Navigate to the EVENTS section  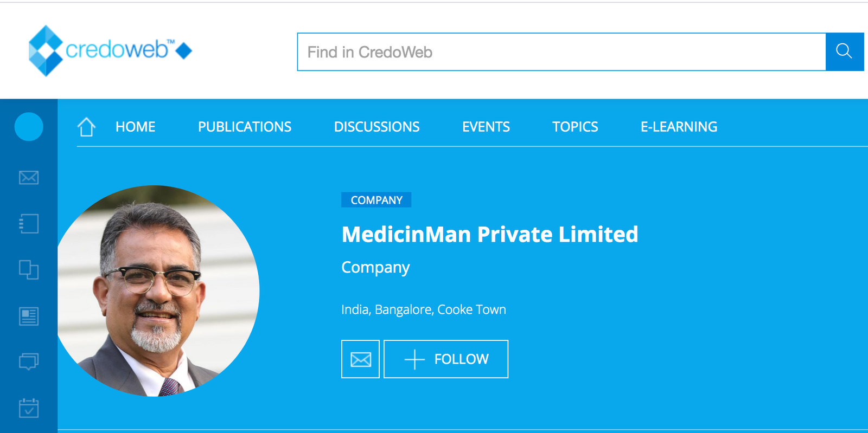coord(486,127)
